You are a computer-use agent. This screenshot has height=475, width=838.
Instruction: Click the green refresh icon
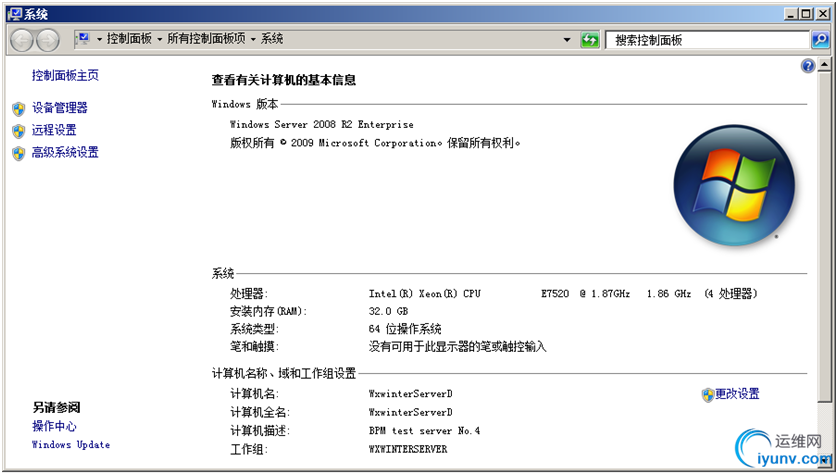(589, 40)
